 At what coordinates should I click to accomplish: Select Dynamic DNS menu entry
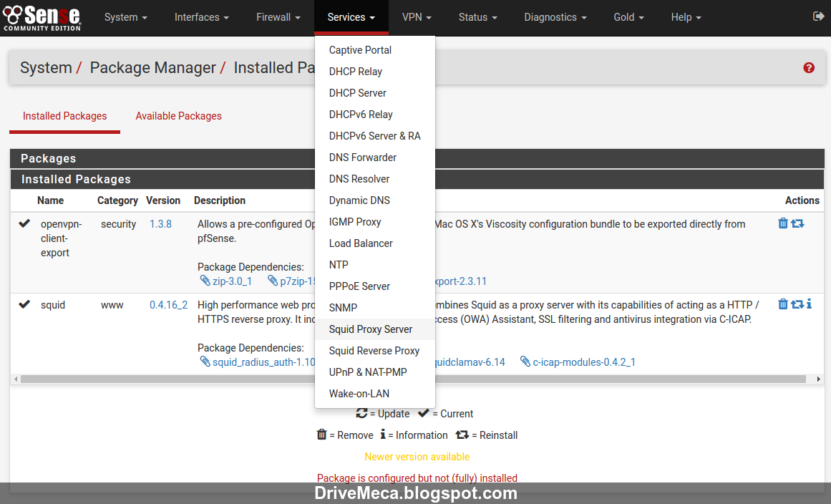pos(374,200)
